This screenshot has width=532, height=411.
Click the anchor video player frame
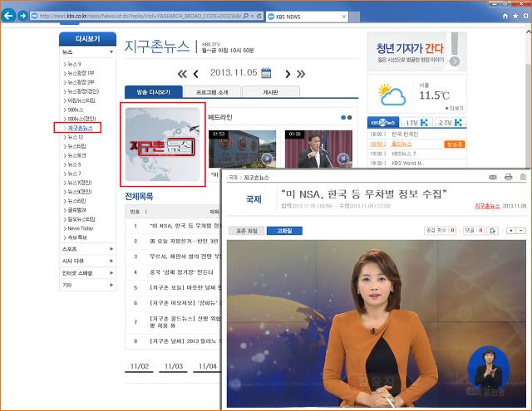click(376, 324)
